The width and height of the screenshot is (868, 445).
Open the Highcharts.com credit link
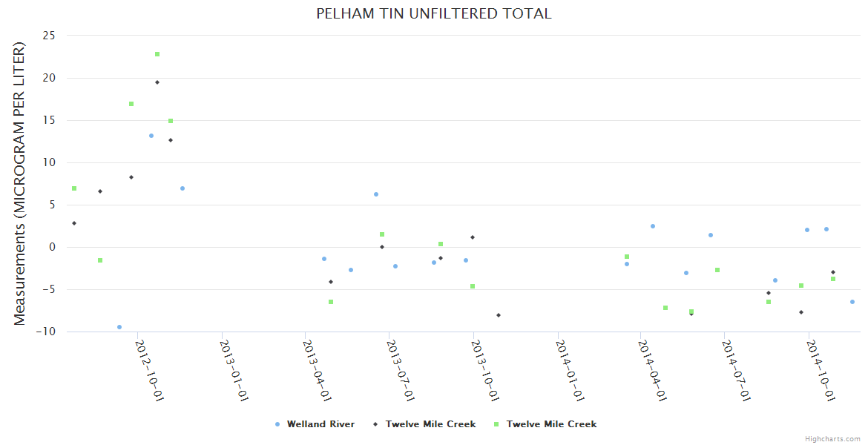[x=832, y=439]
